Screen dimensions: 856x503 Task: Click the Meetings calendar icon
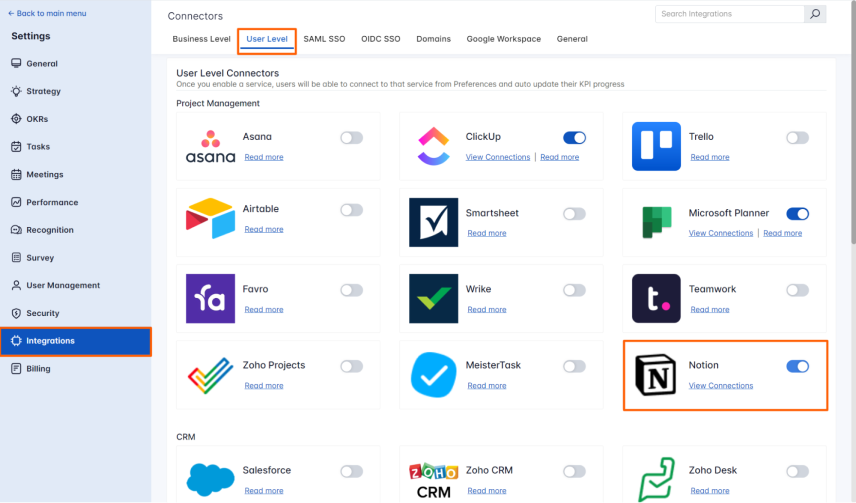[x=16, y=174]
